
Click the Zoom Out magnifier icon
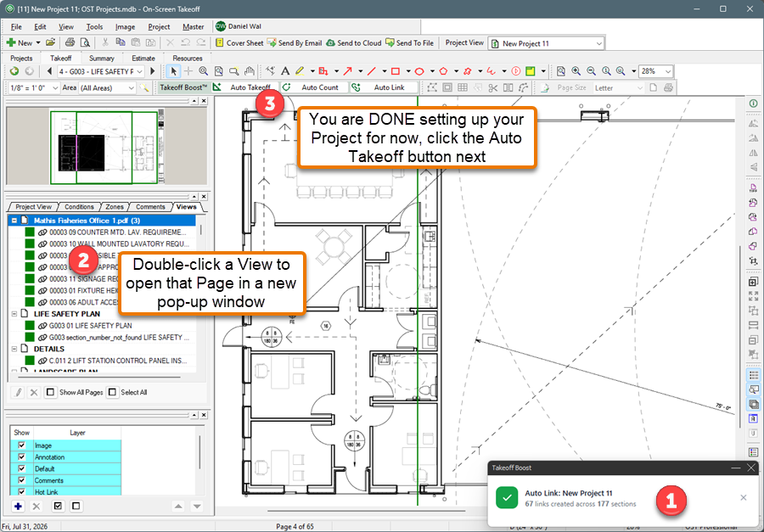[x=591, y=71]
